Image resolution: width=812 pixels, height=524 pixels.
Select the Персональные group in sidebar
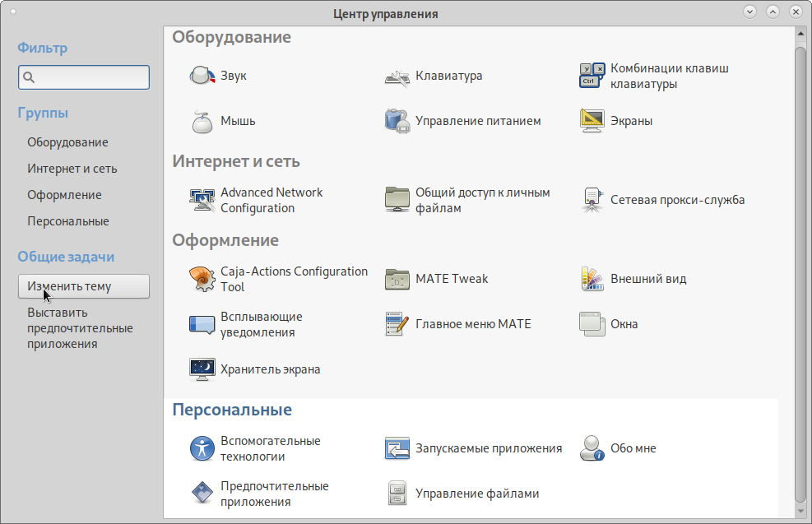point(68,221)
